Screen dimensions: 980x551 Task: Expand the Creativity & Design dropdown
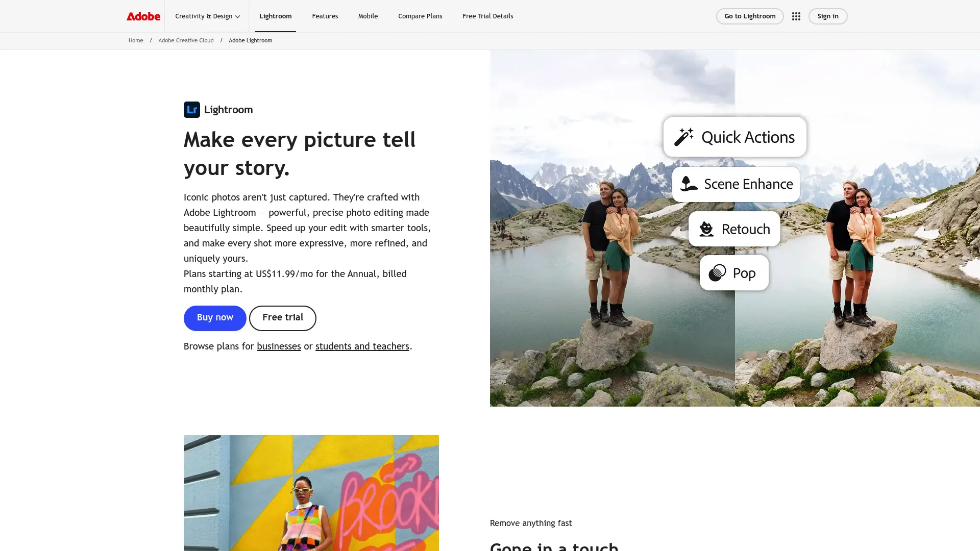point(207,16)
